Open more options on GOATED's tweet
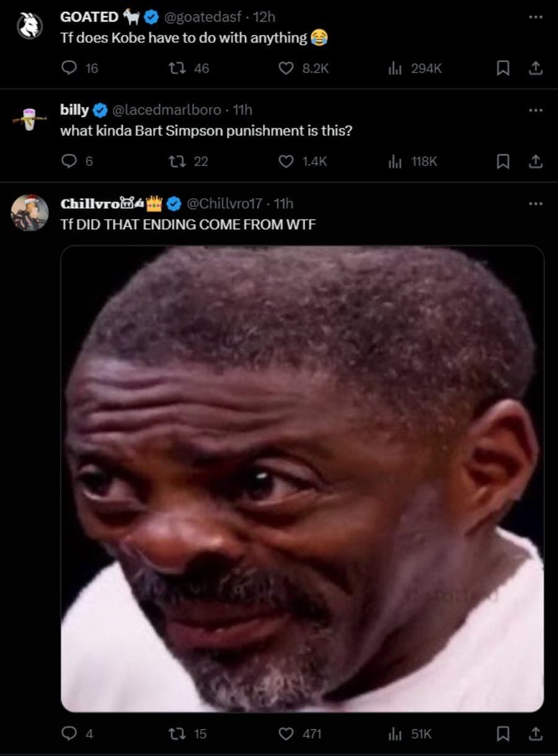Screen dimensions: 558x756 coord(535,17)
